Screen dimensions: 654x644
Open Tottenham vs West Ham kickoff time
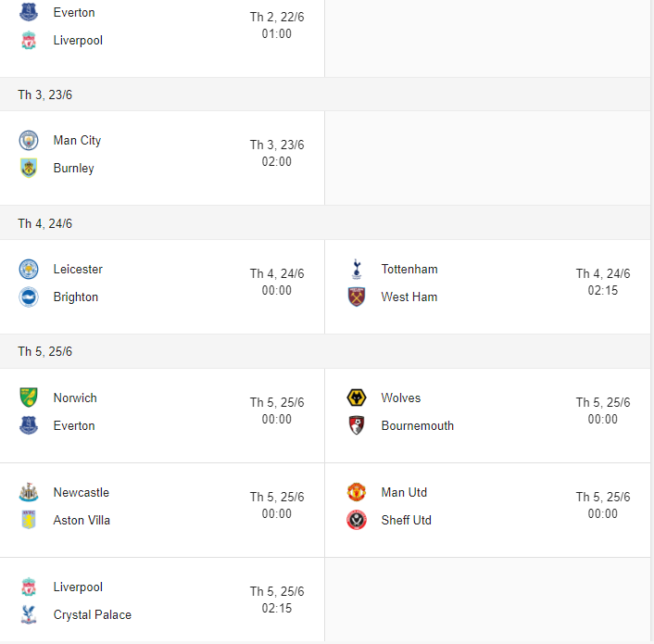(602, 282)
